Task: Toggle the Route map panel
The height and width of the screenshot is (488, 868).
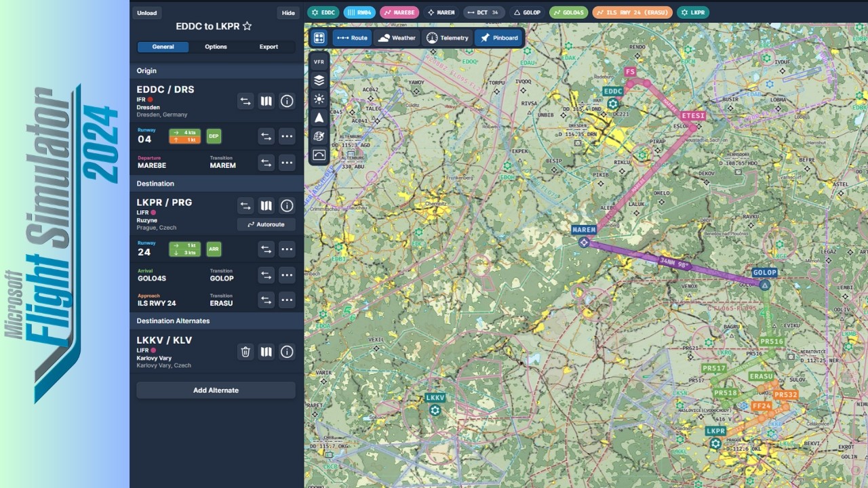Action: [352, 38]
